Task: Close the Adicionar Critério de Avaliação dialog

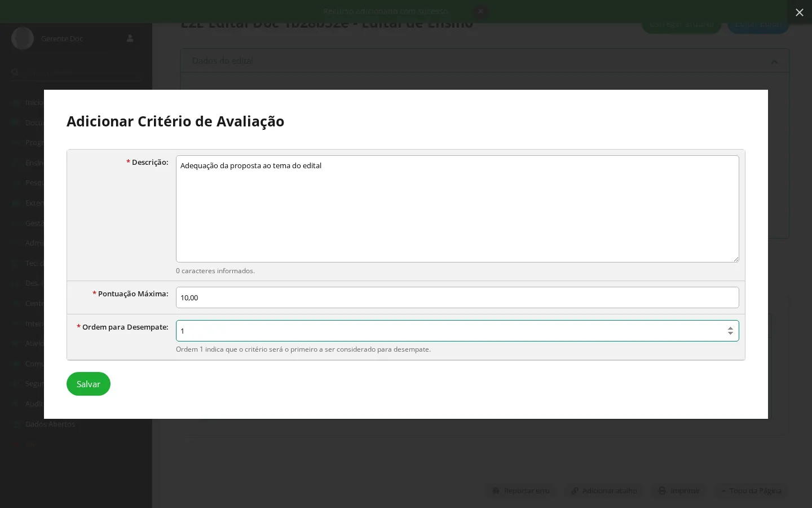Action: [x=799, y=12]
